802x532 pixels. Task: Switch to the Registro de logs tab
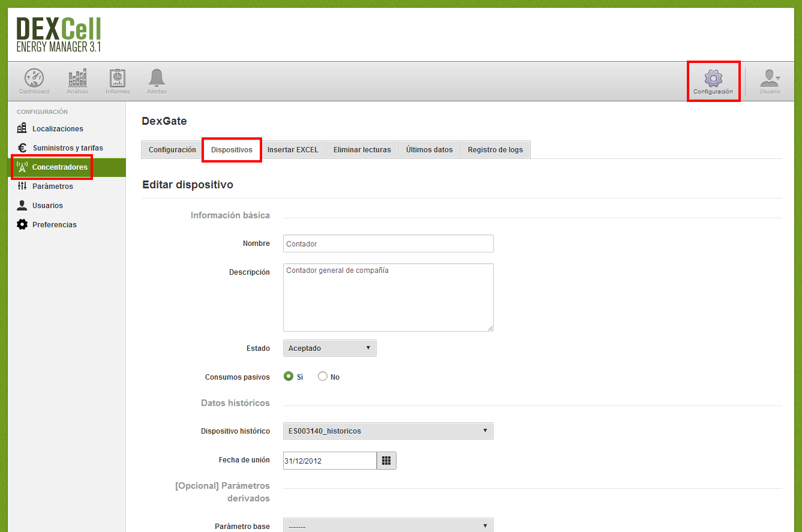point(495,149)
